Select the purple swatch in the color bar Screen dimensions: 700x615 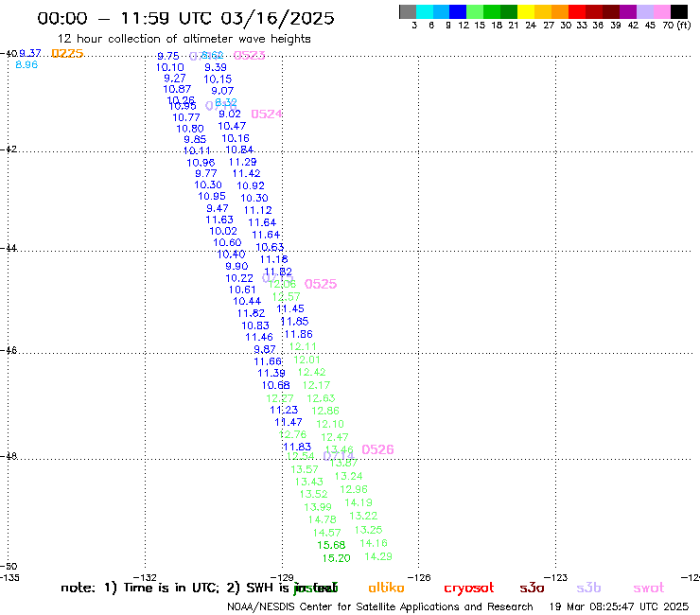[628, 11]
